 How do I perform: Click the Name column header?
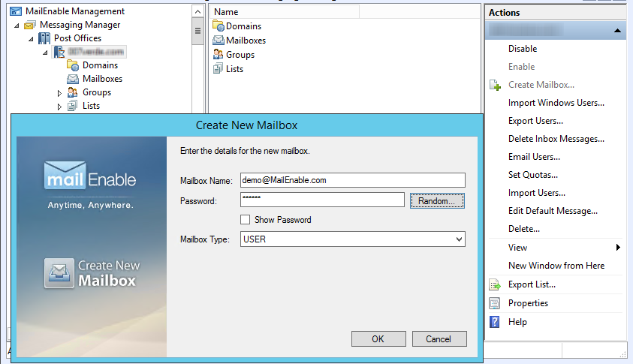284,12
